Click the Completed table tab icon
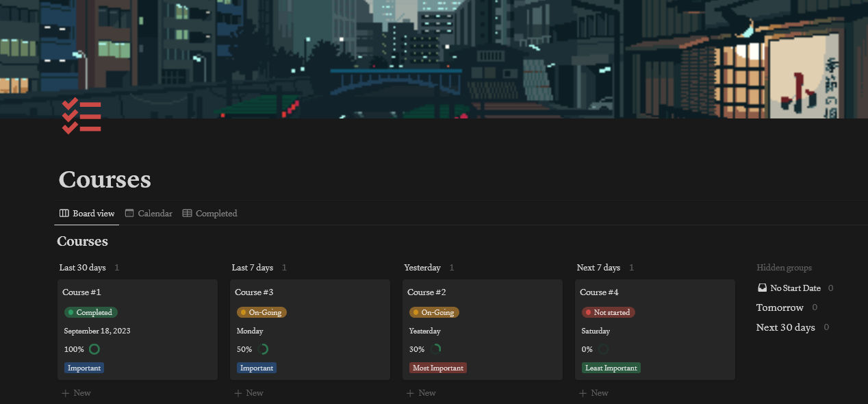Screen dimensions: 868x404 [x=187, y=214]
